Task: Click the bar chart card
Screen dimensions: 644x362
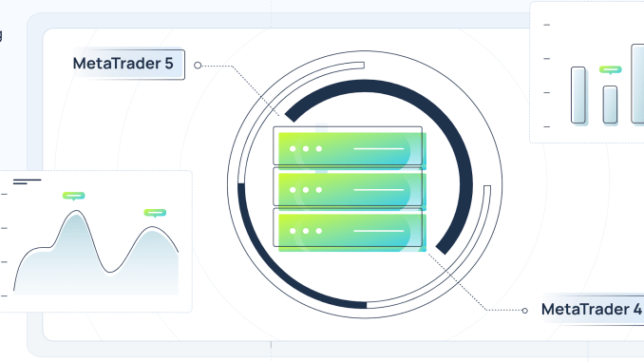Action: (x=587, y=72)
